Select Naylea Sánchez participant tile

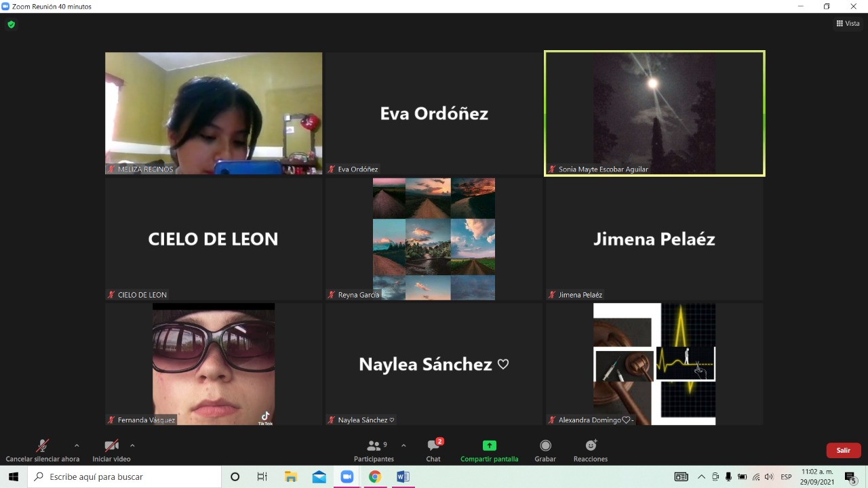point(434,364)
